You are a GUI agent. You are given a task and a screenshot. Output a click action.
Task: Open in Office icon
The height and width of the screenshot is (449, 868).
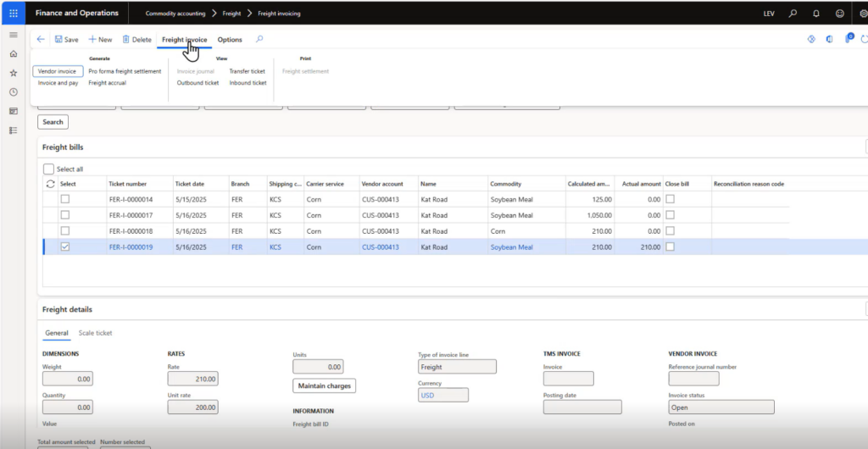829,39
